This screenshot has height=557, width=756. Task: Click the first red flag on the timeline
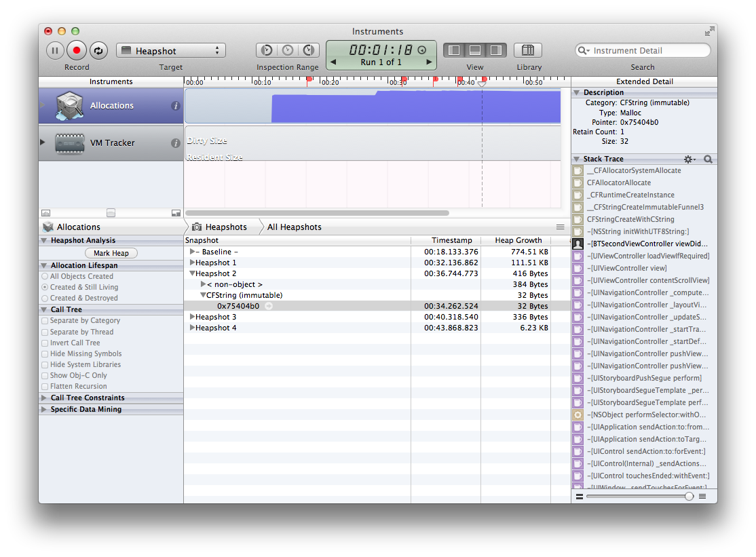point(309,81)
